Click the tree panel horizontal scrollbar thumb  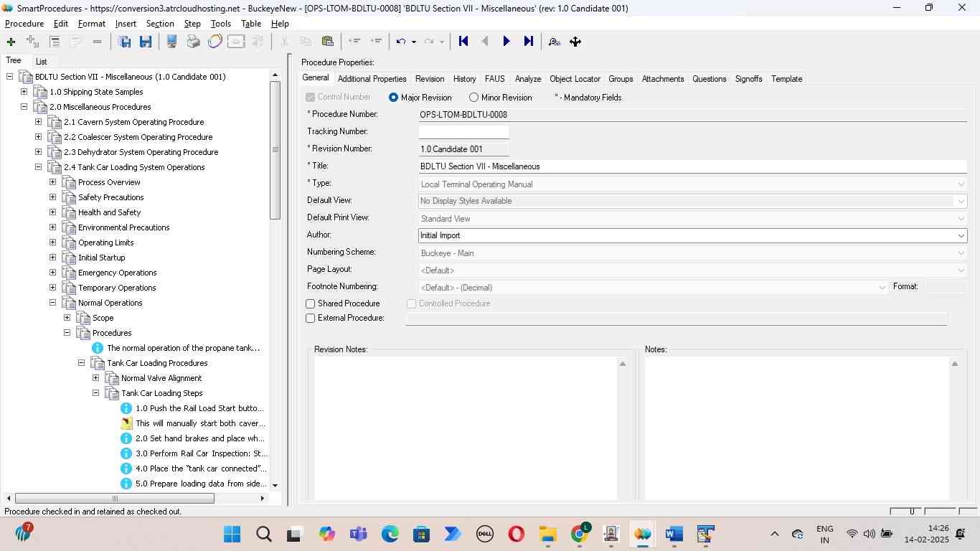tap(115, 499)
